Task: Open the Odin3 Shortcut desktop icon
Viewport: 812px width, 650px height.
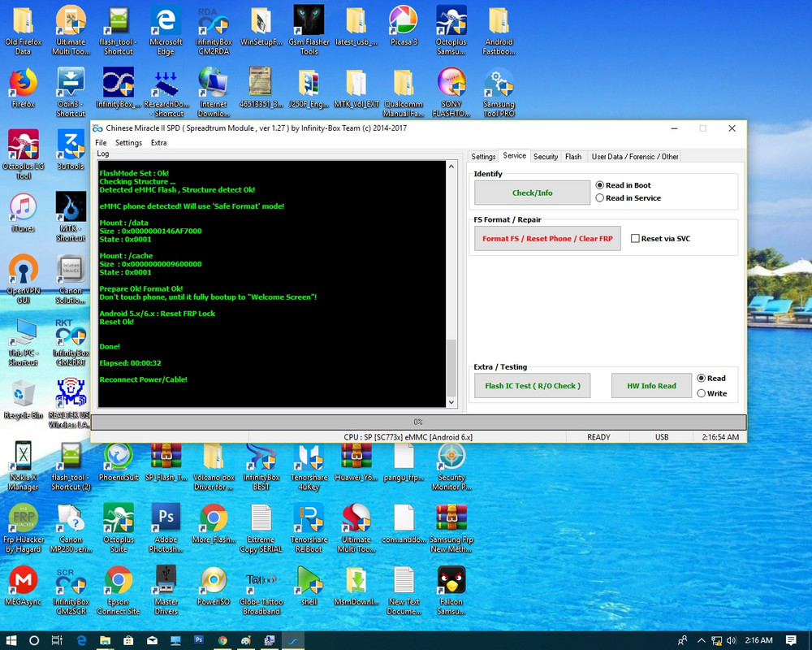Action: click(x=71, y=93)
